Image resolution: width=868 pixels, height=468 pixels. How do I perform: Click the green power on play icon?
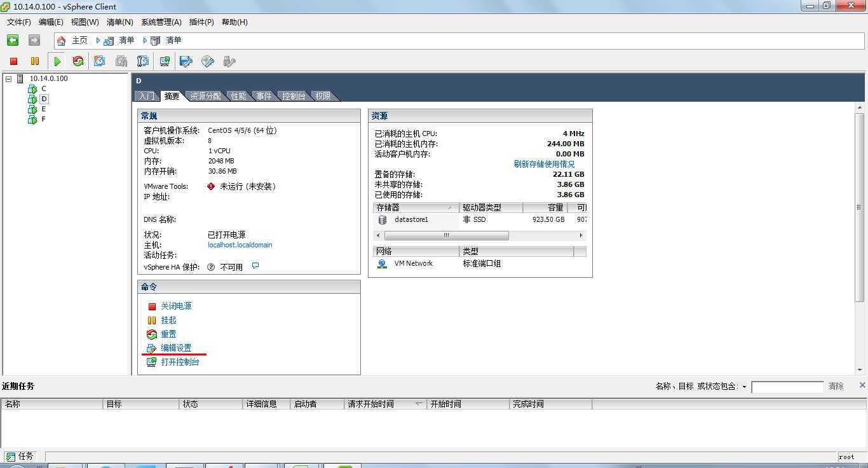57,61
